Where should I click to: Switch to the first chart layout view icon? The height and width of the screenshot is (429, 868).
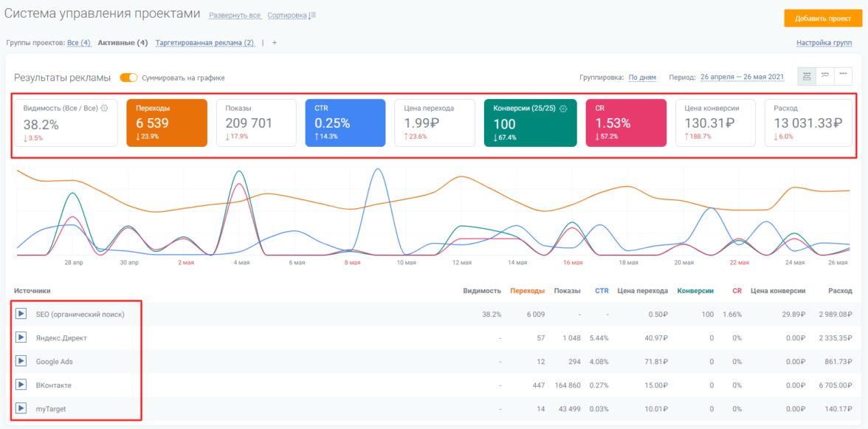click(x=806, y=76)
